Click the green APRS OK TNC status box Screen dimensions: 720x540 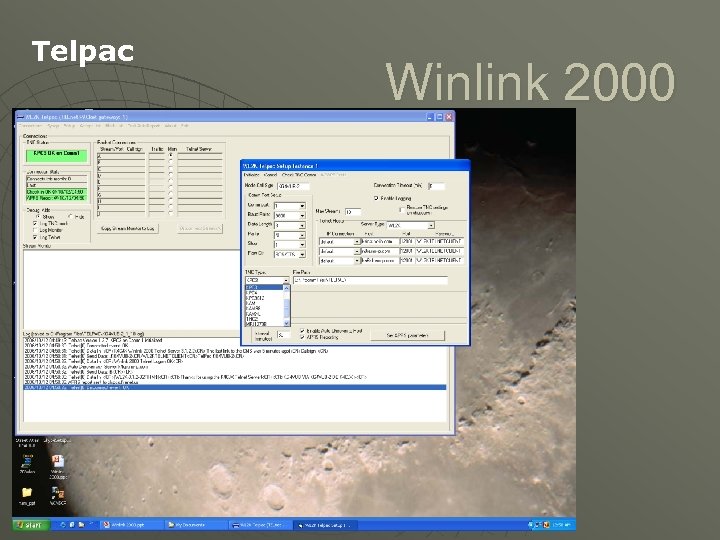coord(56,155)
